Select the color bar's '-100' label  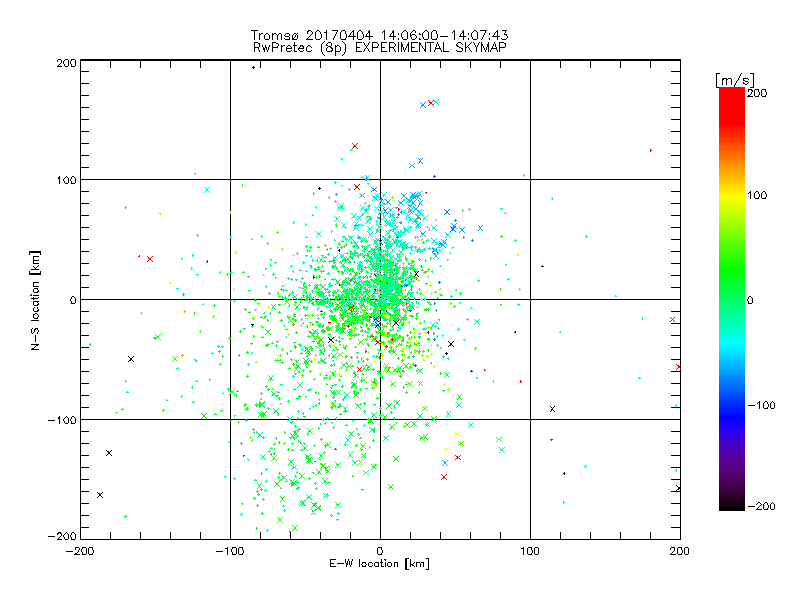(761, 405)
